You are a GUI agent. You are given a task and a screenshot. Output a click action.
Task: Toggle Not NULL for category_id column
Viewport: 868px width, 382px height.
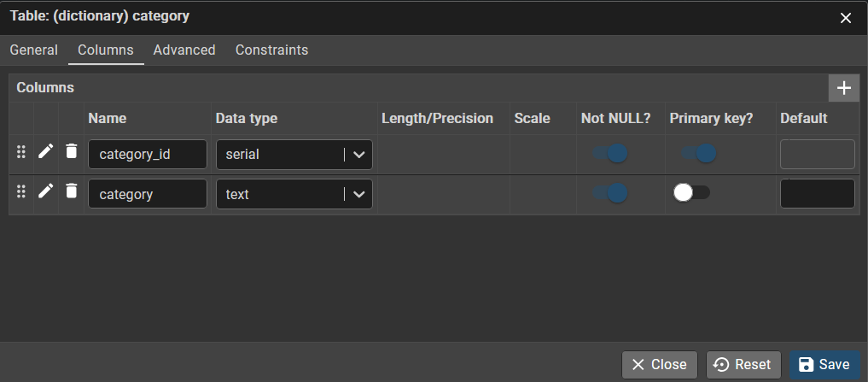610,153
